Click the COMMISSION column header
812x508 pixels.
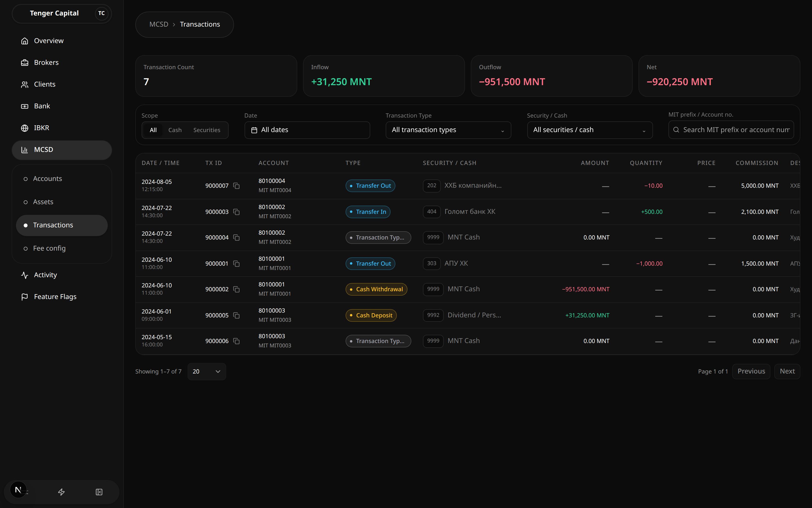(757, 163)
